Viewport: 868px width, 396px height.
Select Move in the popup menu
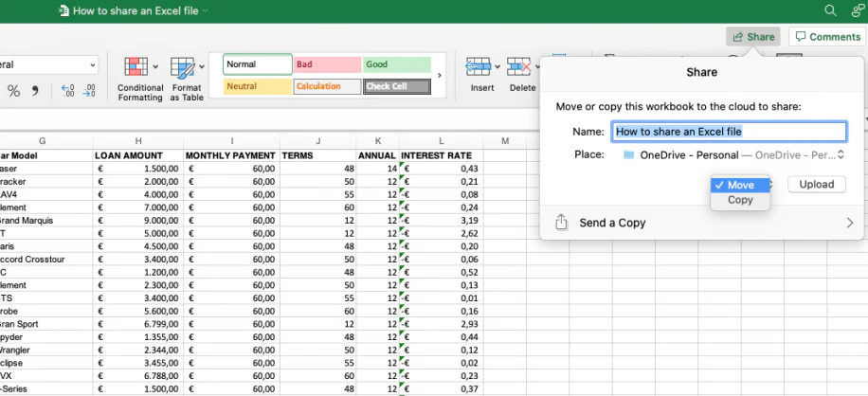coord(740,185)
